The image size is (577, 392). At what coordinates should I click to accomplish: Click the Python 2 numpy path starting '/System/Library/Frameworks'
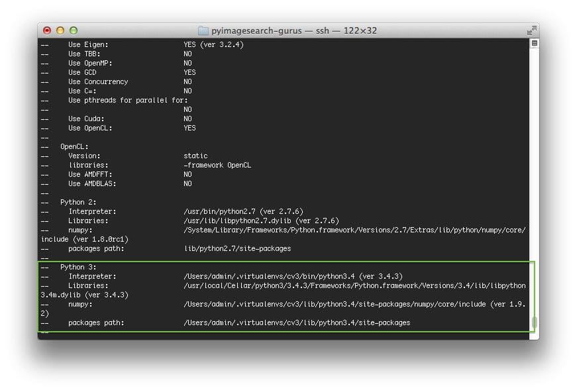coord(354,230)
